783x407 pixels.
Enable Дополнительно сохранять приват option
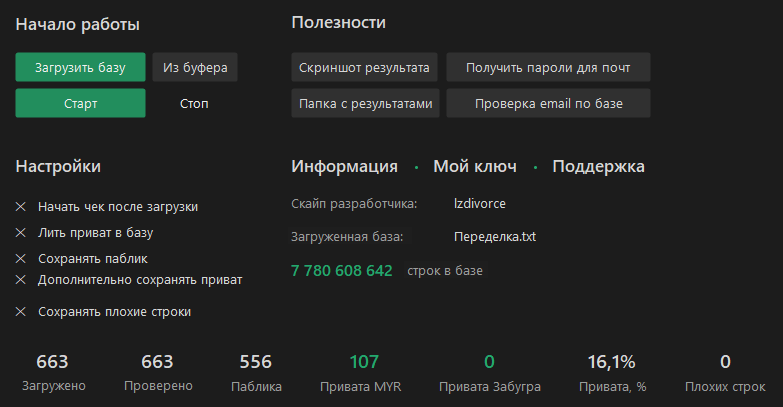click(129, 280)
